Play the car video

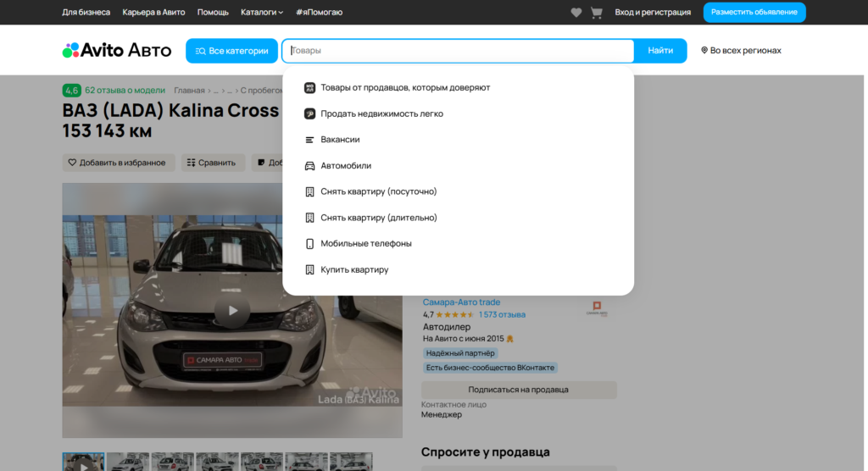232,311
